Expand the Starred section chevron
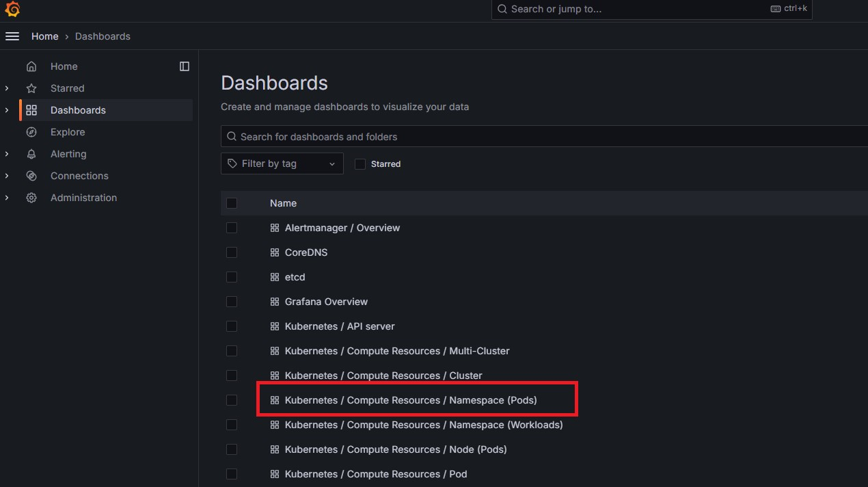868x487 pixels. pos(7,88)
